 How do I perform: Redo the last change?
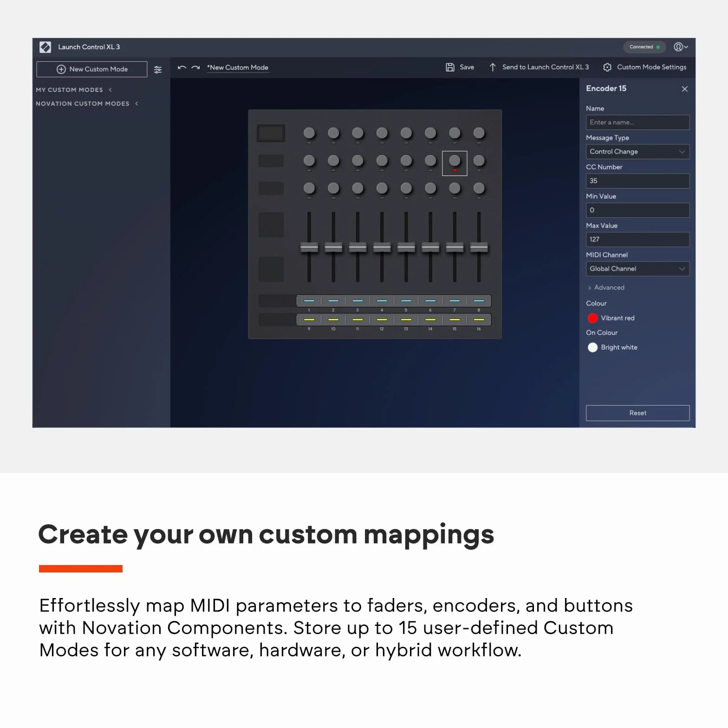[x=195, y=67]
